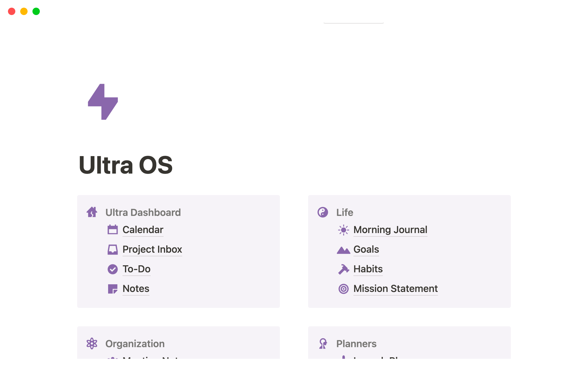Viewport: 588px width, 368px height.
Task: Open the Project Inbox page
Action: 152,249
